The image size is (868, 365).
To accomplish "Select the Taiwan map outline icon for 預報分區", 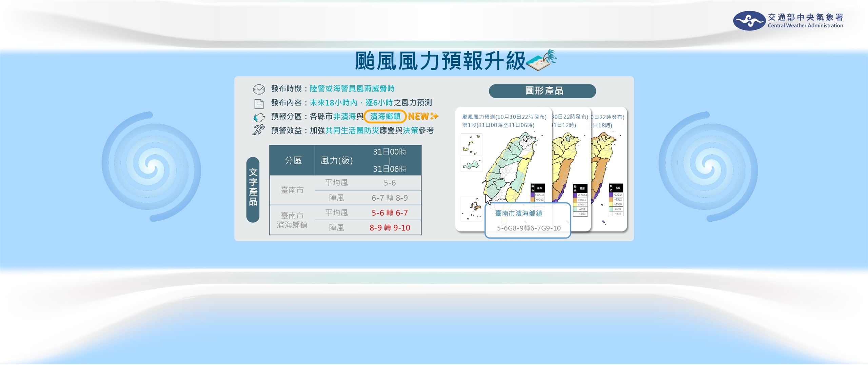I will 259,118.
